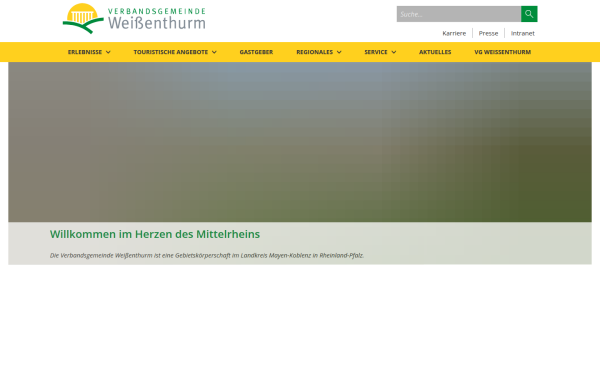
Task: Open the Karriere link
Action: point(454,33)
